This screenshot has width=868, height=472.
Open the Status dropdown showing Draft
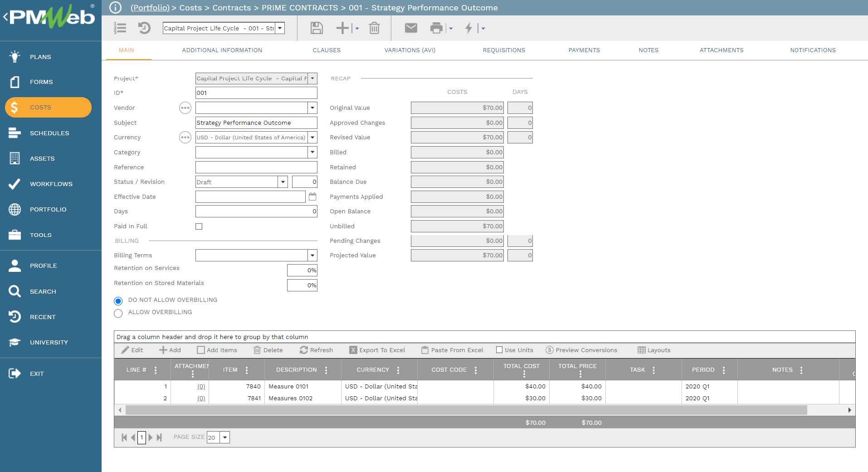283,182
